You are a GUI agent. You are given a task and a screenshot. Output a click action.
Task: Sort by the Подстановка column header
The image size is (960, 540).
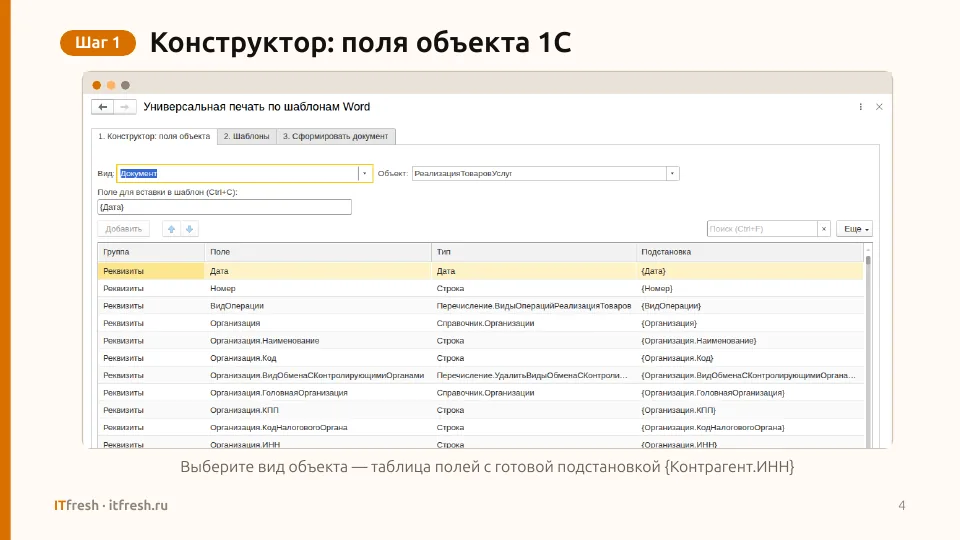(x=749, y=252)
